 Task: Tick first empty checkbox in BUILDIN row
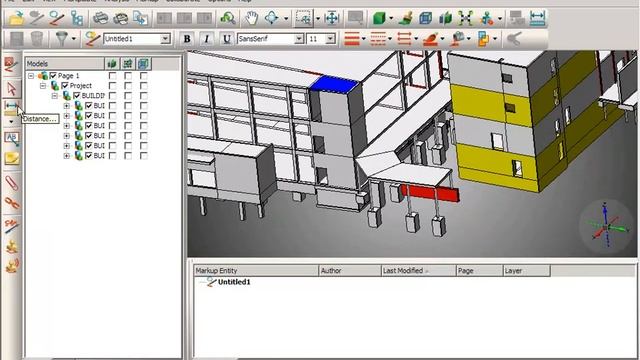click(112, 96)
